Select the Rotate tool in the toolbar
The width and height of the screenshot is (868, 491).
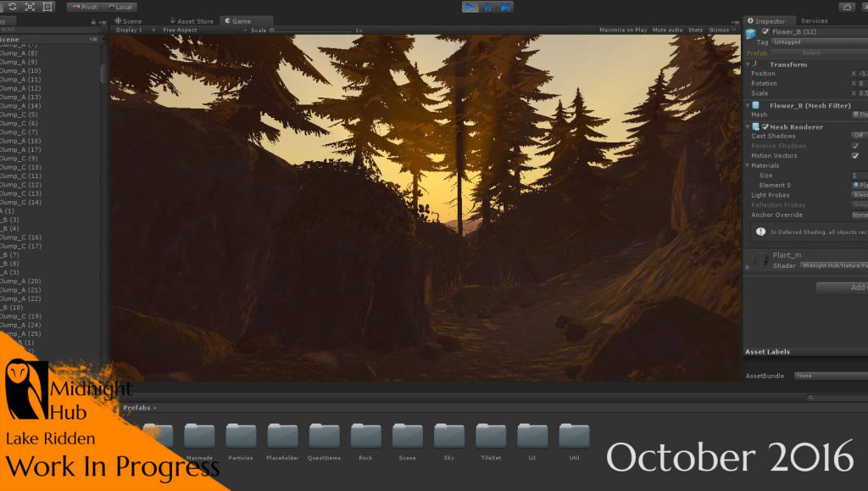(x=12, y=7)
